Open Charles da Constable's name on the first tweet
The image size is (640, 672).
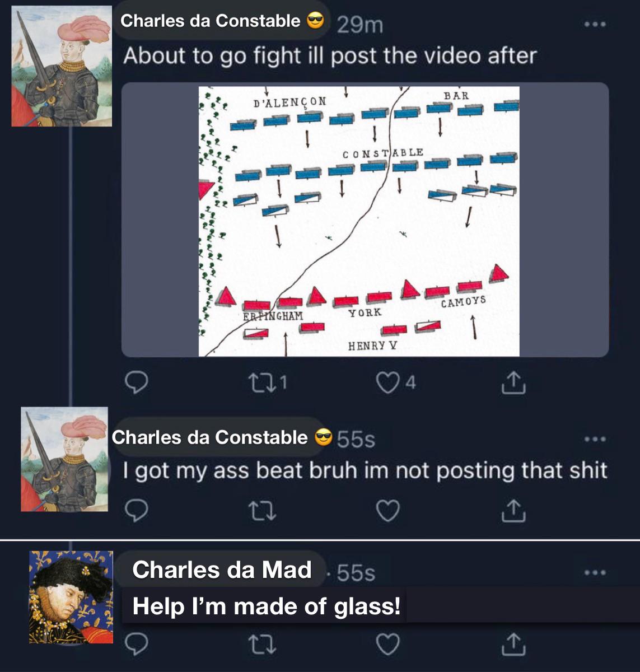(211, 21)
